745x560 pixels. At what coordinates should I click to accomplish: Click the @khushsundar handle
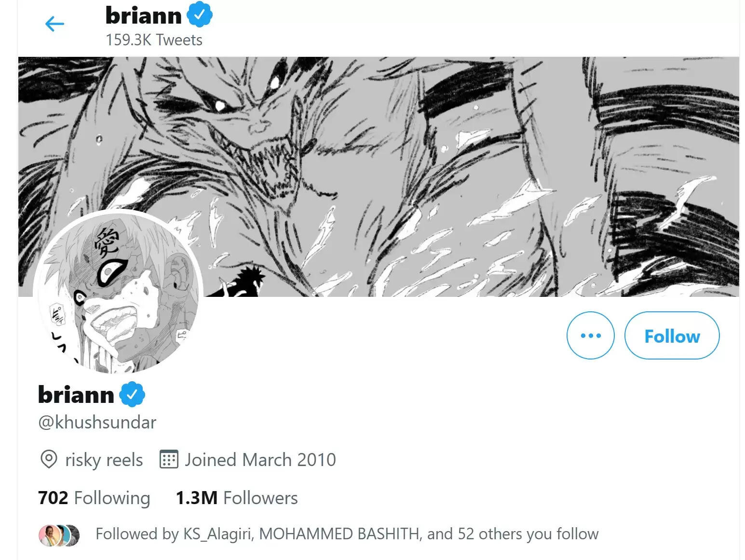(x=97, y=422)
